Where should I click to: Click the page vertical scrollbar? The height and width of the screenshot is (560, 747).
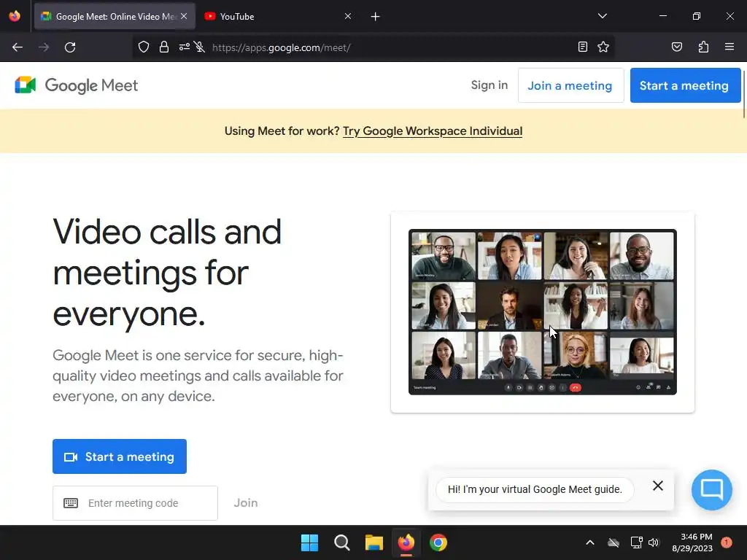(x=743, y=94)
